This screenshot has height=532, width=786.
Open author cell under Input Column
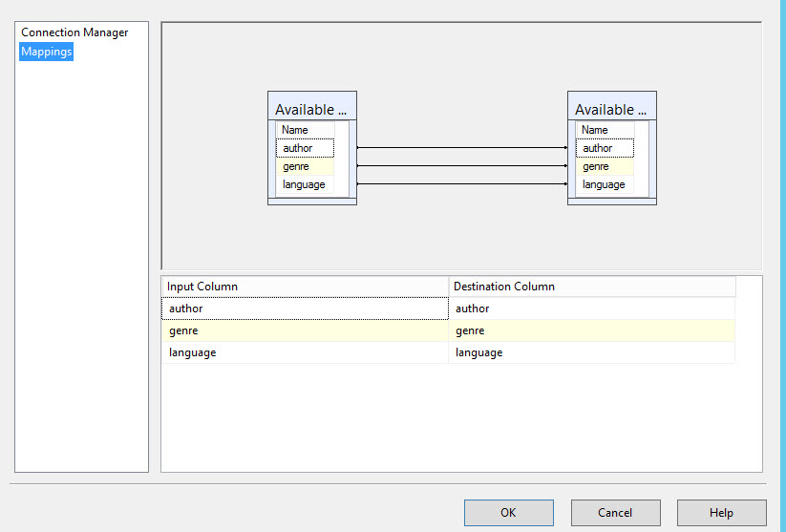tap(305, 309)
